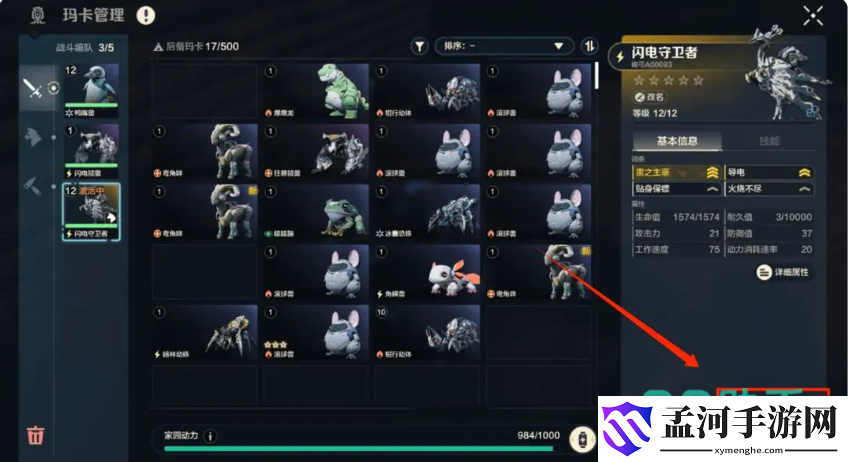Click the 改名 rename pencil button

tap(650, 97)
